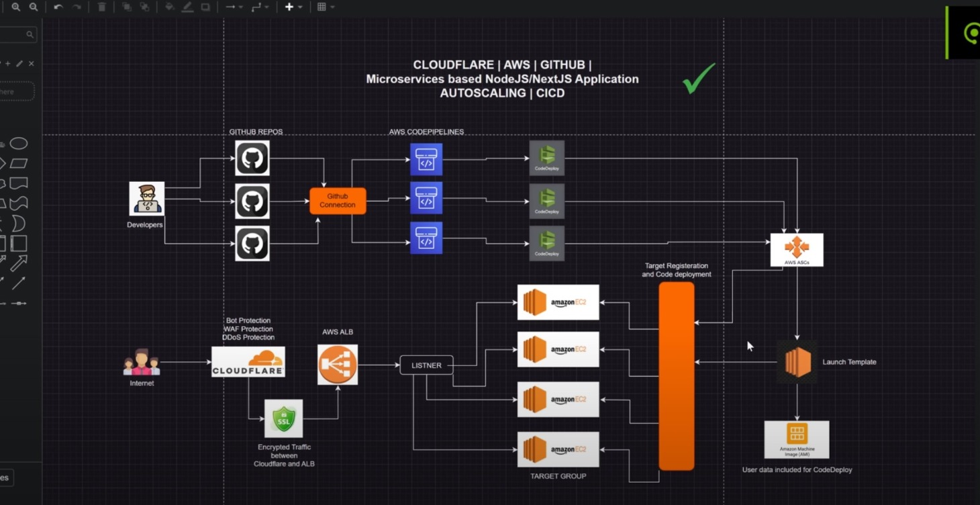
Task: Click the search magnifier in shapes panel
Action: (30, 34)
